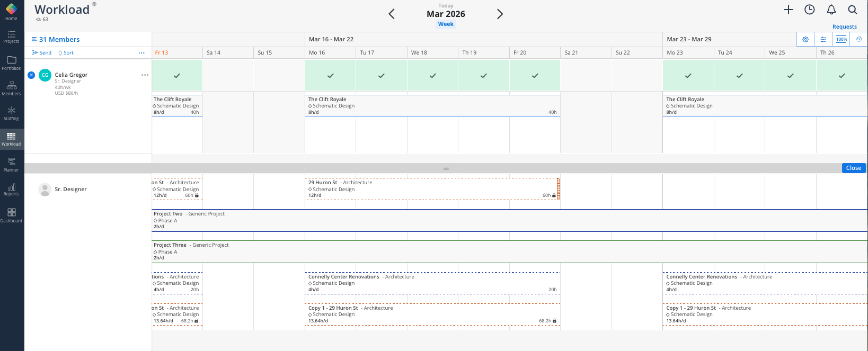Image resolution: width=868 pixels, height=351 pixels.
Task: Toggle Th 19 availability checkmark
Action: click(484, 76)
